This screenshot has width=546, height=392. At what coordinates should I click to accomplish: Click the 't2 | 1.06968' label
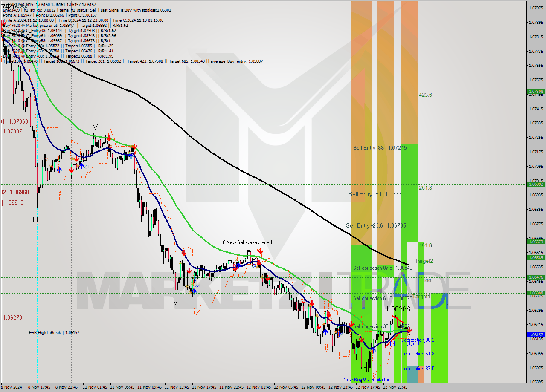pos(15,192)
